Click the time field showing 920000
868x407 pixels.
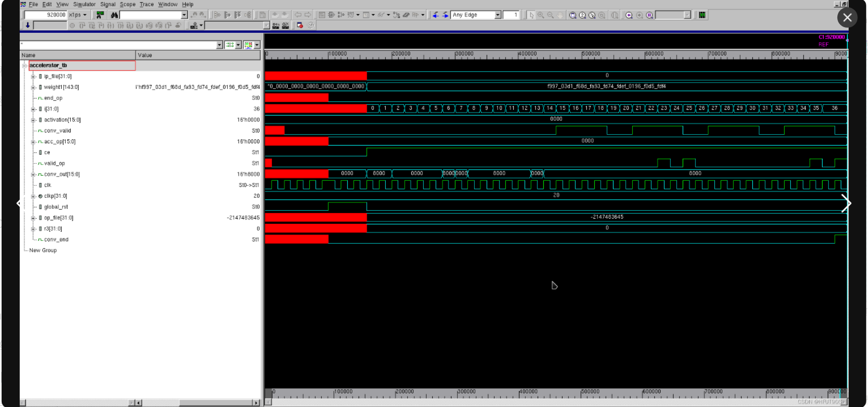pos(46,15)
